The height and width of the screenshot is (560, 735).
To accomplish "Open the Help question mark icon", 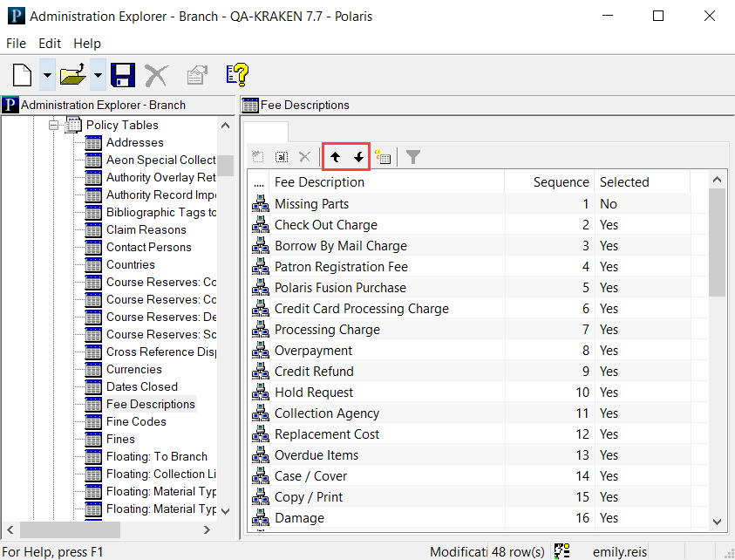I will click(236, 75).
